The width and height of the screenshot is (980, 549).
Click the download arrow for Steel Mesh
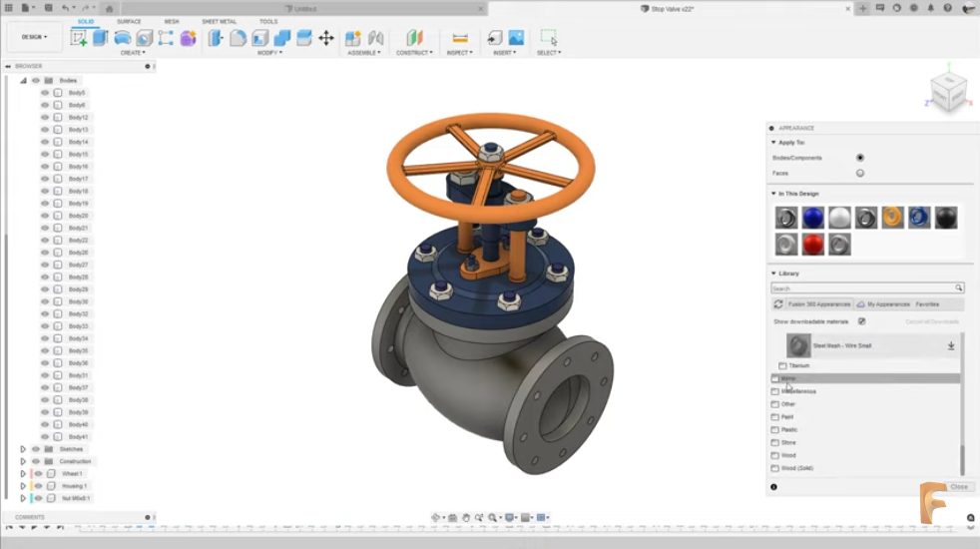[951, 346]
